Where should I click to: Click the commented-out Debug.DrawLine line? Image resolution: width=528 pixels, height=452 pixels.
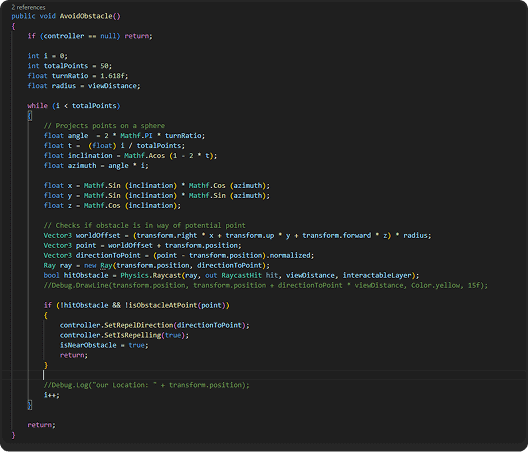(x=266, y=285)
